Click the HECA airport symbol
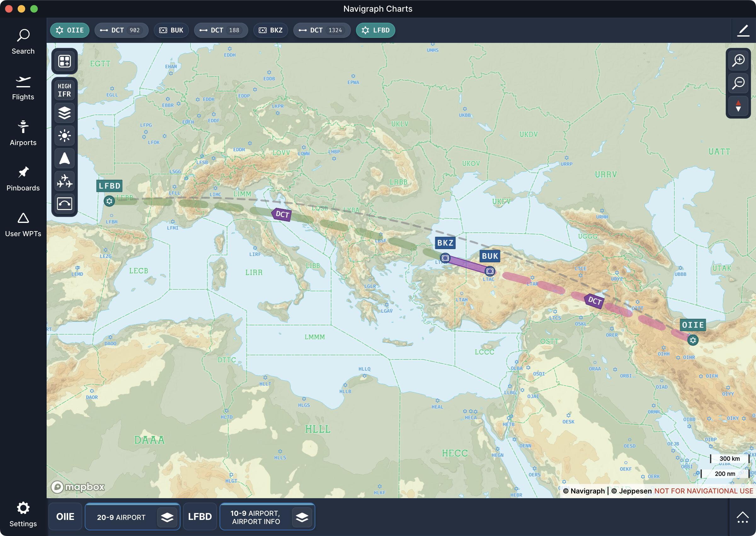The image size is (756, 536). (471, 411)
